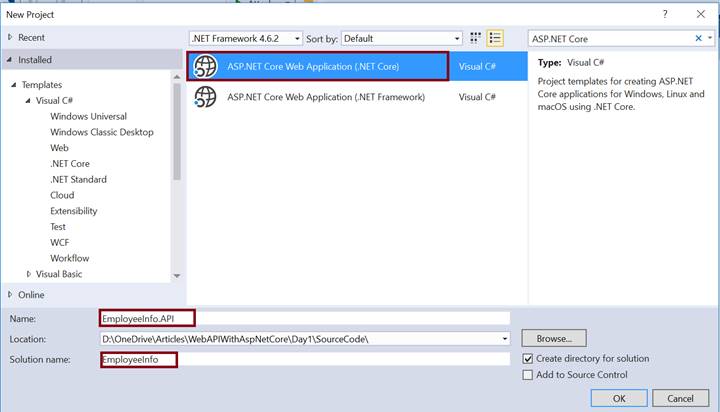Collapse the Installed section
Viewport: 720px width, 412px height.
pyautogui.click(x=9, y=60)
